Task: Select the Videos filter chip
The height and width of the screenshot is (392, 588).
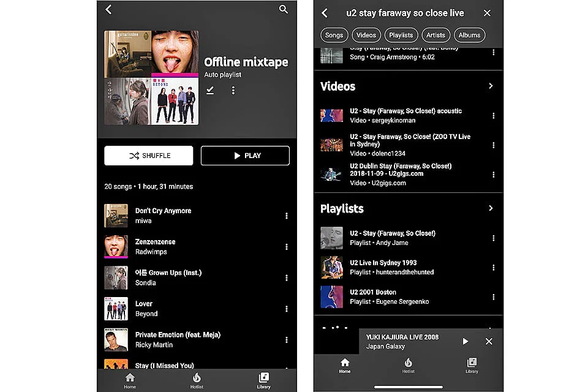Action: pos(366,35)
